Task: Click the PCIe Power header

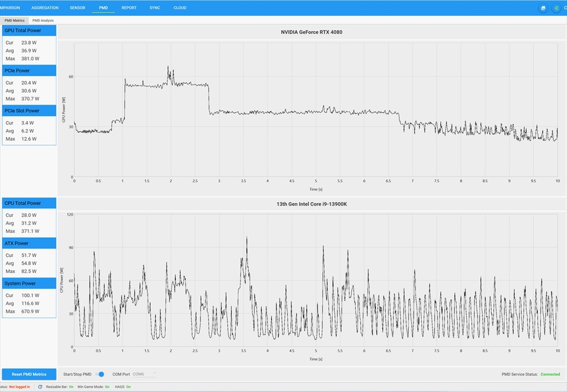Action: [x=29, y=70]
